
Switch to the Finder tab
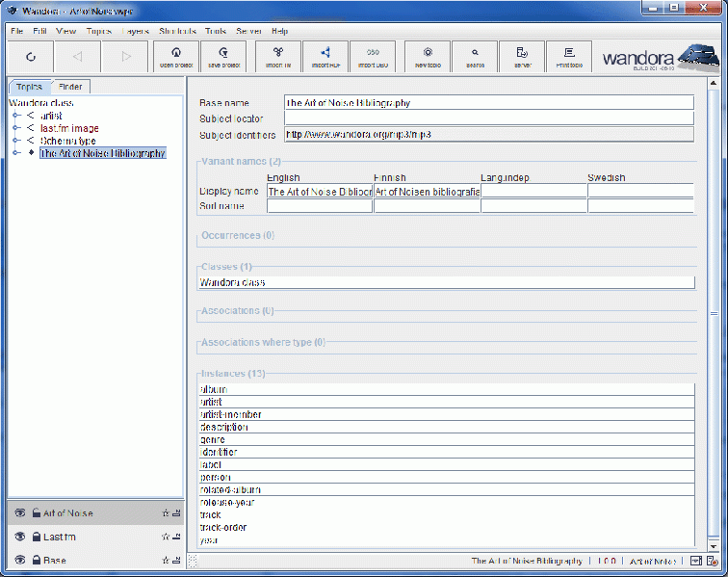[70, 87]
